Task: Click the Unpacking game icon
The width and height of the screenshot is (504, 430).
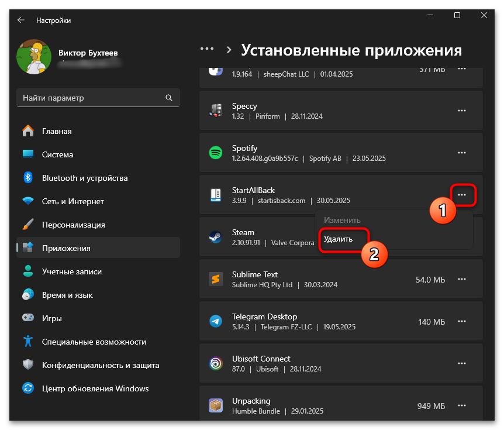Action: point(215,405)
